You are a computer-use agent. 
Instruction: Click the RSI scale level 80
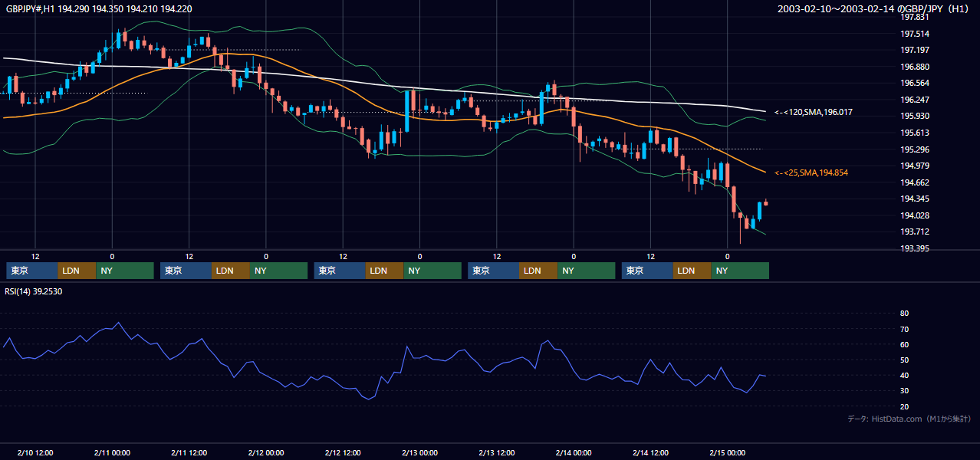point(905,314)
